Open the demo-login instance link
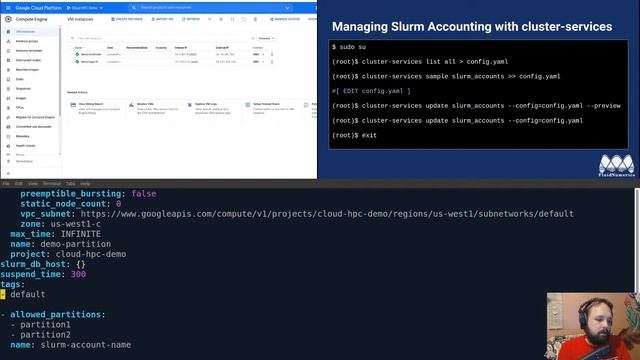 click(89, 62)
